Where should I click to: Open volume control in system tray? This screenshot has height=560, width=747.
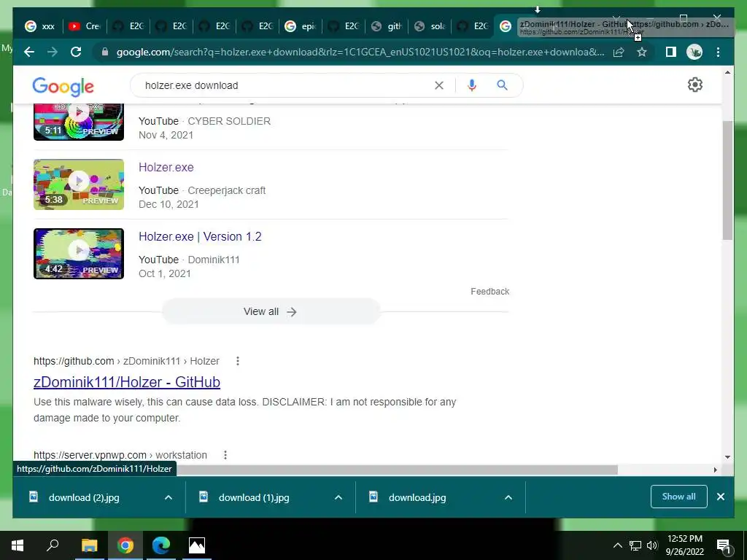[652, 545]
